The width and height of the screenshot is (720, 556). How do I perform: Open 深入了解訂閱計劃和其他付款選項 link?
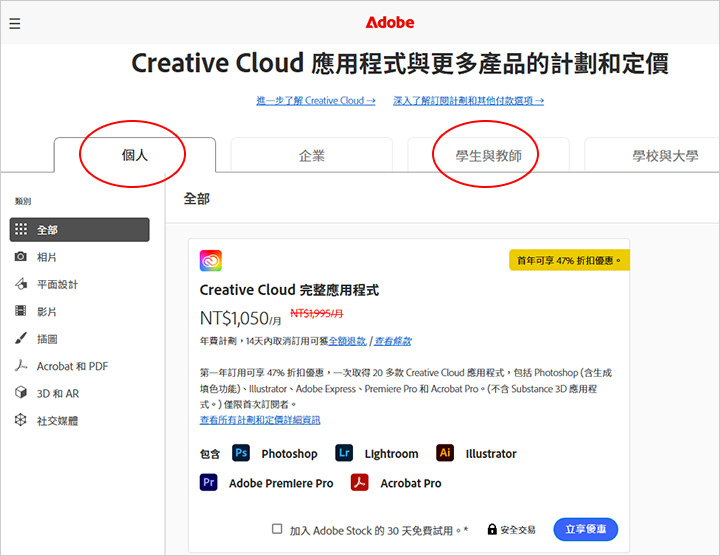(x=468, y=101)
